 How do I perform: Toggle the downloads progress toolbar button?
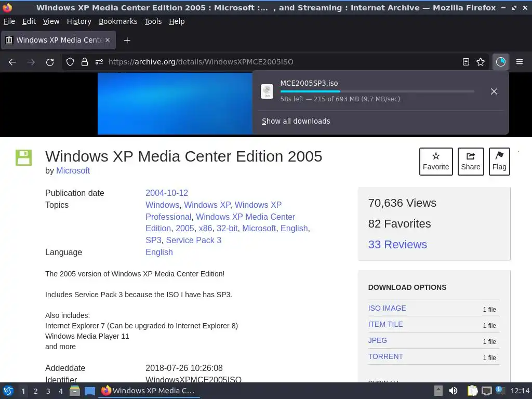point(501,62)
